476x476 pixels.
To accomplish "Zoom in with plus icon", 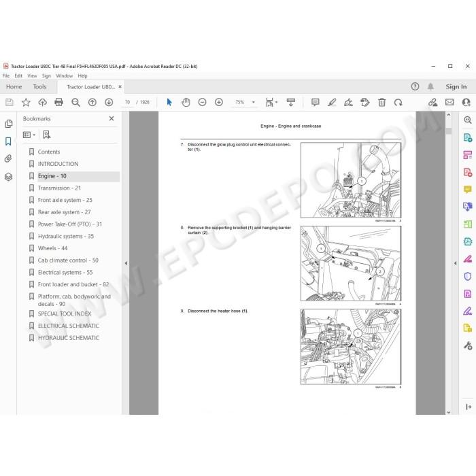I will point(219,102).
